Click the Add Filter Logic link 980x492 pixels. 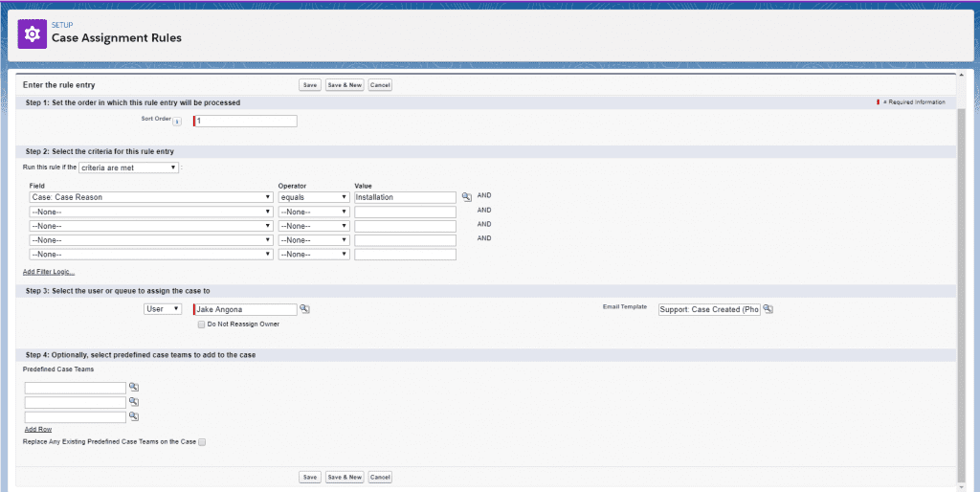coord(49,272)
